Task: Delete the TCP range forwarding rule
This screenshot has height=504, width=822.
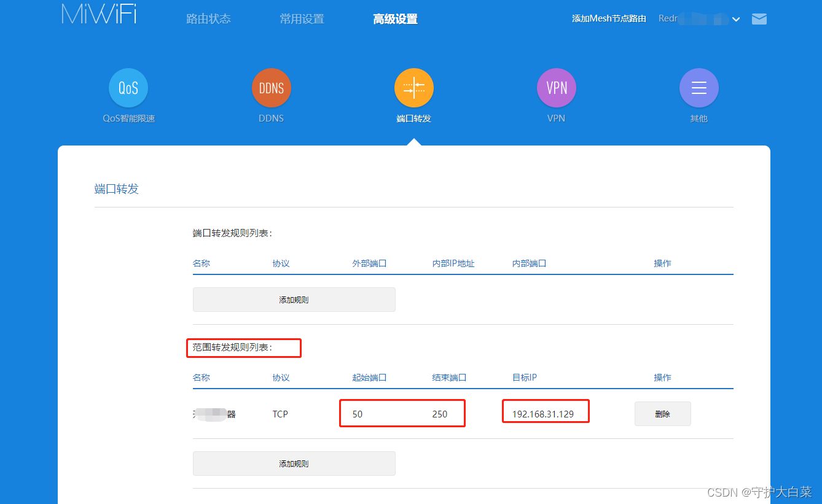Action: [x=663, y=414]
